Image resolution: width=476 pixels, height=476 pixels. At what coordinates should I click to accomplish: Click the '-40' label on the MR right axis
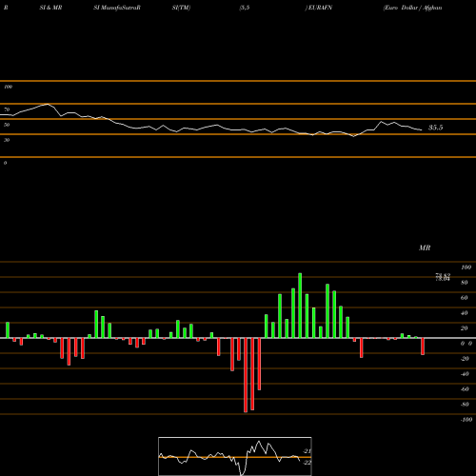pos(465,374)
